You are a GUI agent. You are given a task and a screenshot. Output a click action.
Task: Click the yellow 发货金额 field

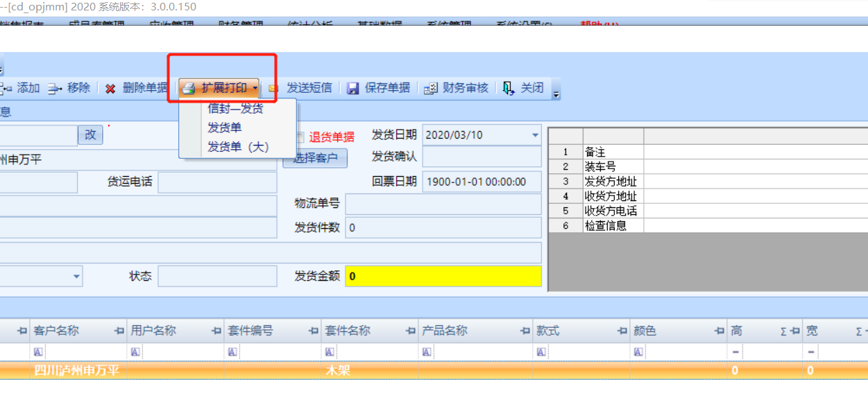pyautogui.click(x=443, y=276)
